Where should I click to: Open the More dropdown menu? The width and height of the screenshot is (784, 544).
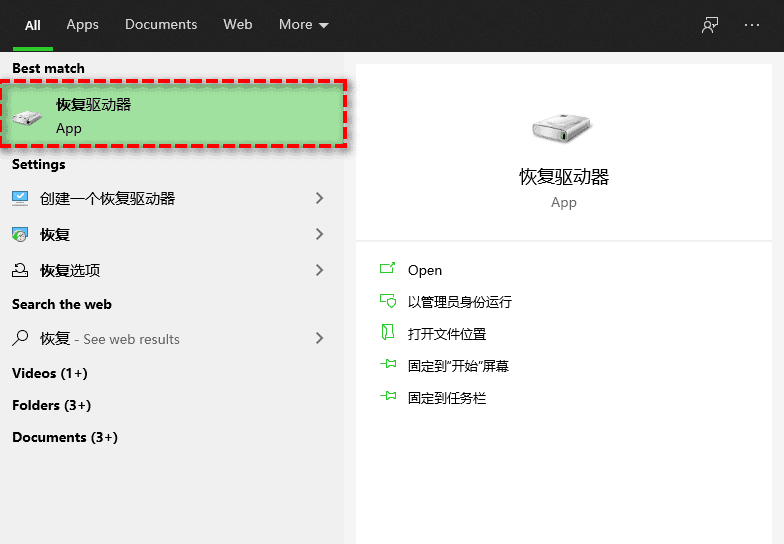[304, 24]
